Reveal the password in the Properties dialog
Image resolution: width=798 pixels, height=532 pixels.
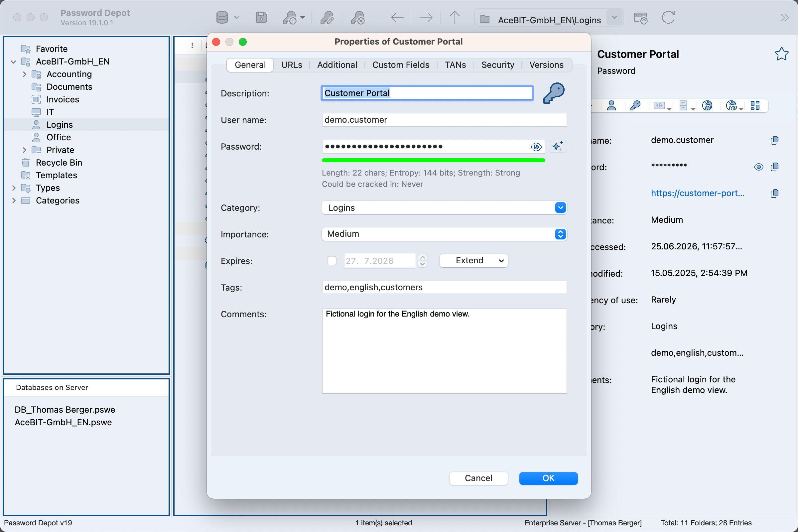coord(536,147)
